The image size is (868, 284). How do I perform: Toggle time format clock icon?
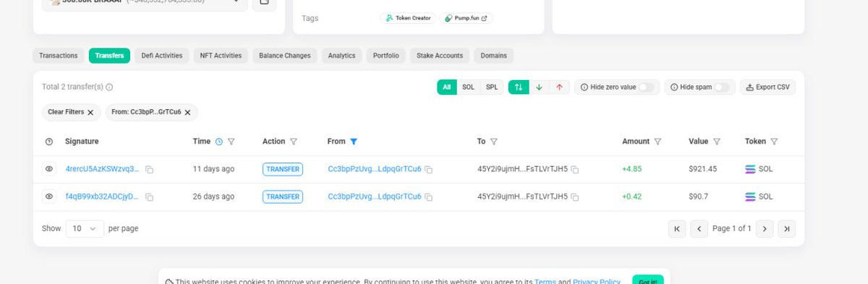click(x=219, y=142)
